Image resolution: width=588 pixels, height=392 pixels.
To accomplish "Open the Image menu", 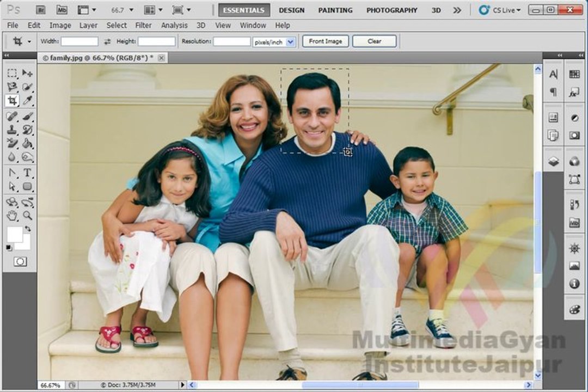I will tap(60, 26).
